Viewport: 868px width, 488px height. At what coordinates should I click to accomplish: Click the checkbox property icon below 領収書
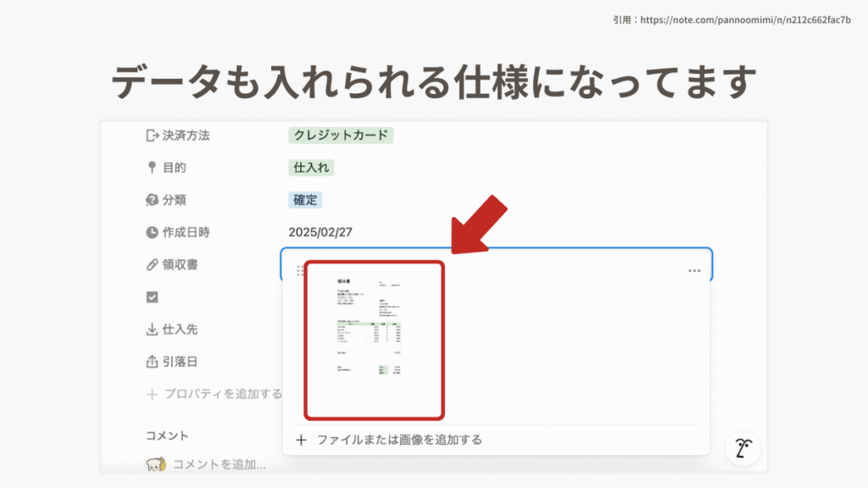coord(153,297)
